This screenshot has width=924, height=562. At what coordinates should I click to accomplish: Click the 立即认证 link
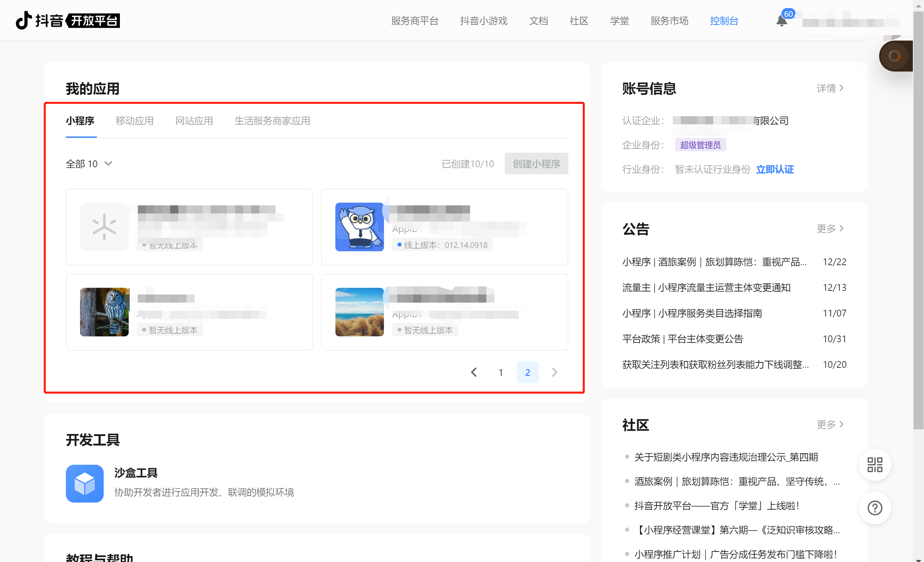pos(775,169)
